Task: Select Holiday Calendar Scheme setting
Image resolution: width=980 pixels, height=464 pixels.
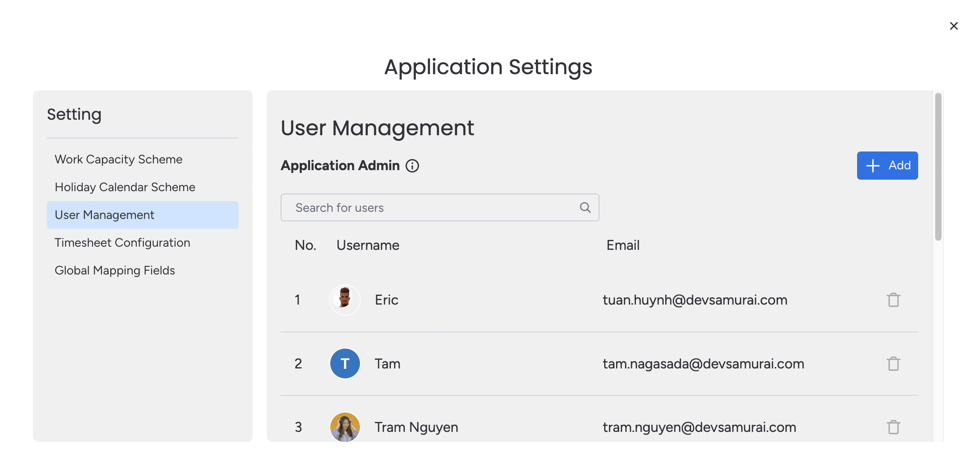Action: [124, 187]
